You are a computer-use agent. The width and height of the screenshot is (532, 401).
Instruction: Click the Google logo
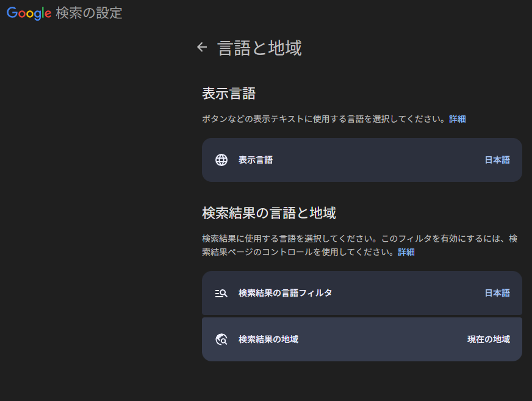29,13
